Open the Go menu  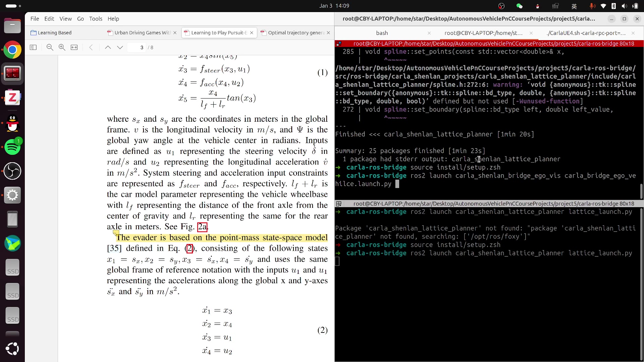(80, 19)
